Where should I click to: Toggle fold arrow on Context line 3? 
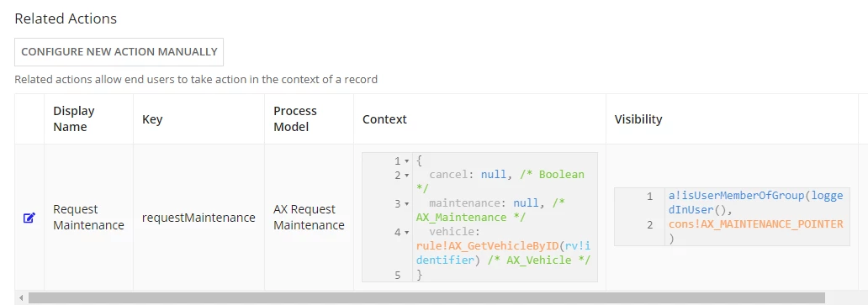click(x=407, y=204)
